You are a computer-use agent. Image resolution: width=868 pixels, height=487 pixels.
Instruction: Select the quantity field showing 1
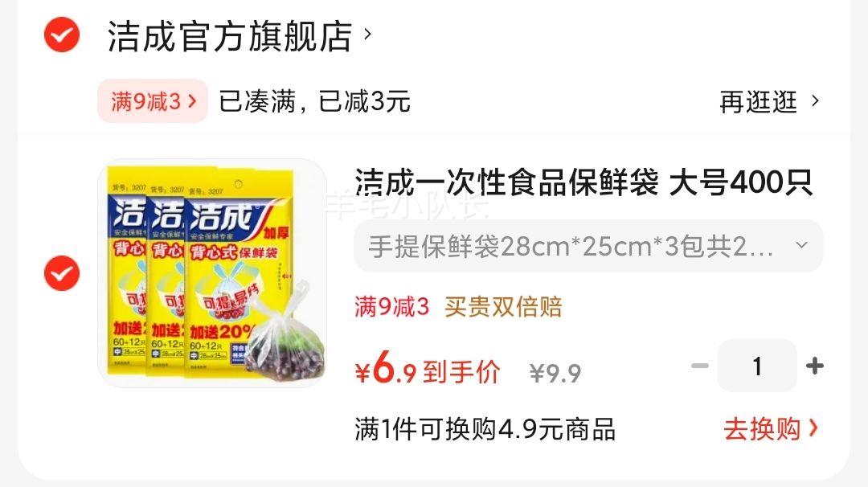click(x=757, y=366)
